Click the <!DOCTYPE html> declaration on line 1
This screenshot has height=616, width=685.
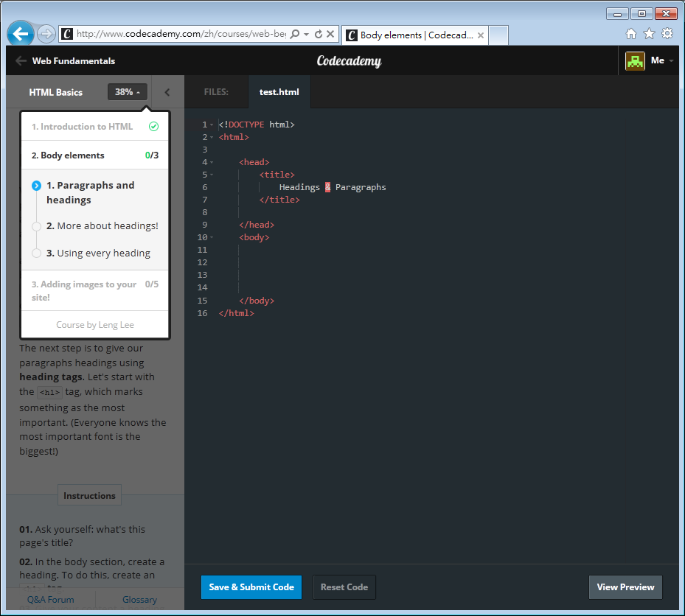(257, 125)
